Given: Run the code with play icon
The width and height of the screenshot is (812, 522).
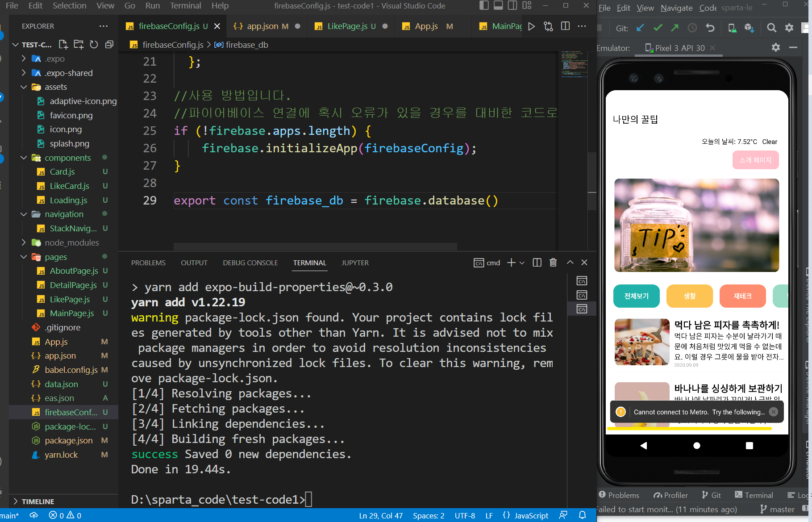Looking at the screenshot, I should click(x=531, y=26).
